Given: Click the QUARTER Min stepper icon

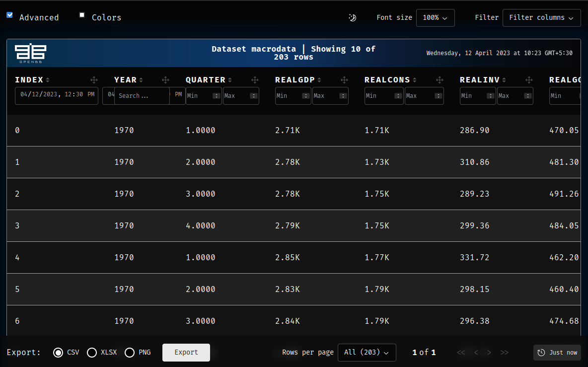Looking at the screenshot, I should 217,96.
